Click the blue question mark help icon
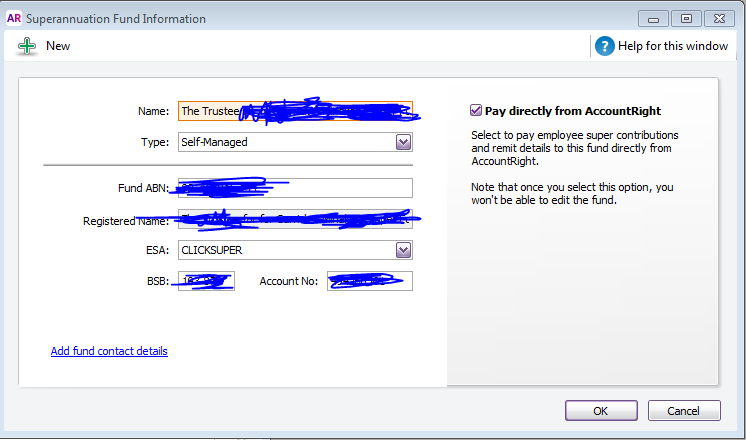The image size is (746, 440). [604, 46]
